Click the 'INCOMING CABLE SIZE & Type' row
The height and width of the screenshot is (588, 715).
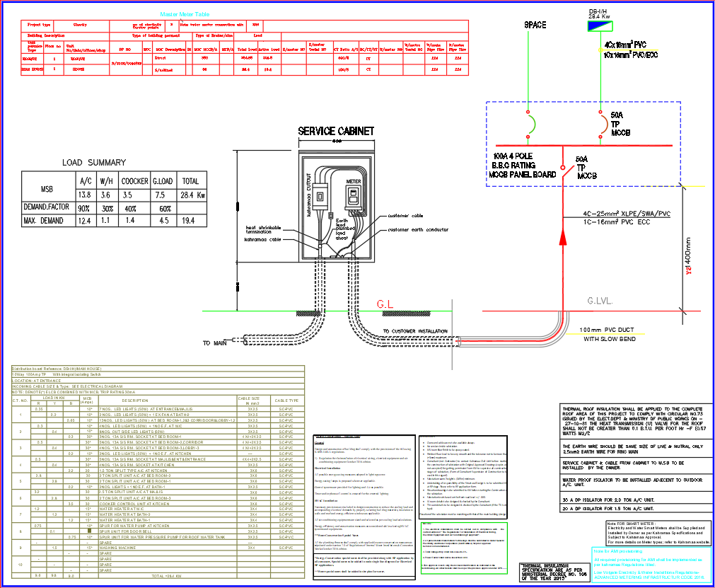coord(158,386)
